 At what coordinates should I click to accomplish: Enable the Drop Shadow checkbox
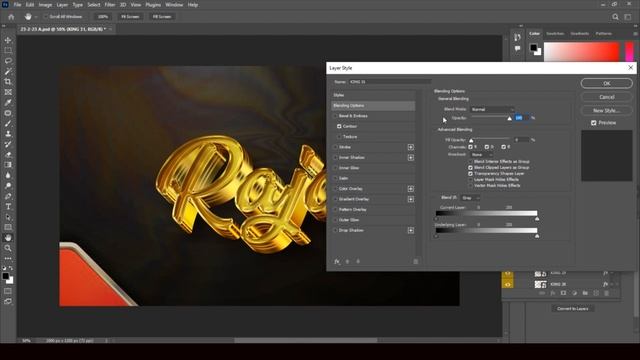(x=336, y=231)
